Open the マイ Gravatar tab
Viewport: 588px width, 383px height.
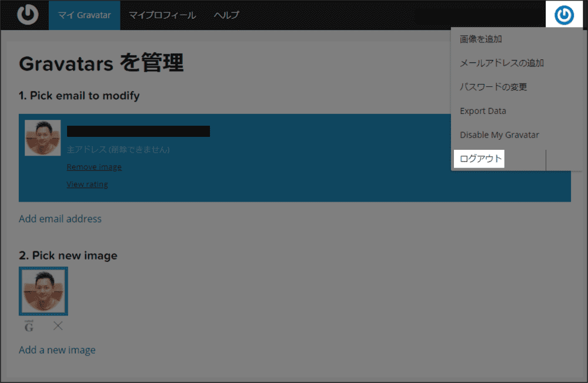(x=84, y=15)
